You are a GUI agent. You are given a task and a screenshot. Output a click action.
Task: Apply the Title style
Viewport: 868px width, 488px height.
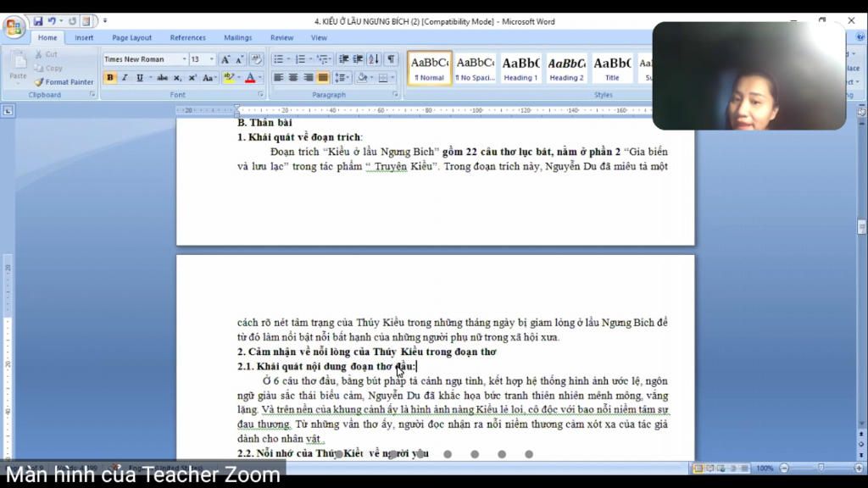coord(612,68)
